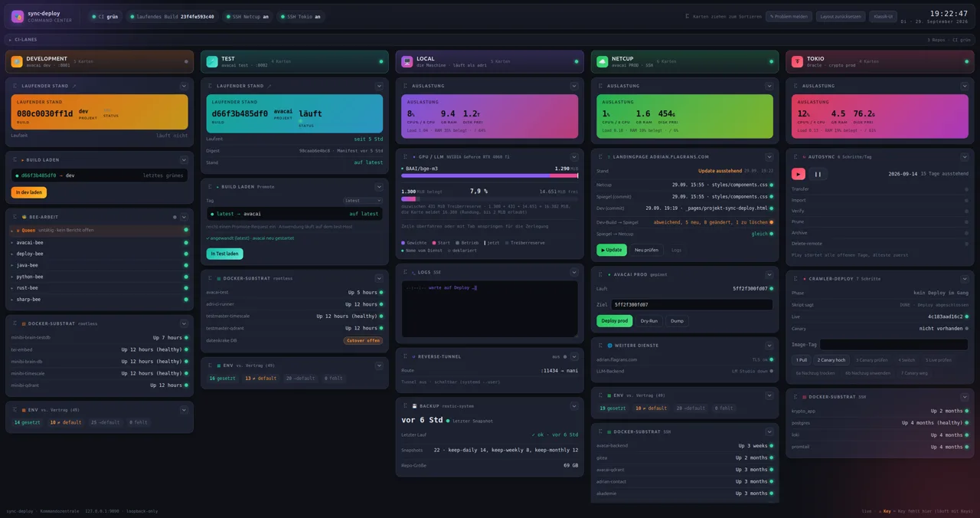Click 'In Test laden' button
Viewport: 980px width, 518px height.
[224, 254]
